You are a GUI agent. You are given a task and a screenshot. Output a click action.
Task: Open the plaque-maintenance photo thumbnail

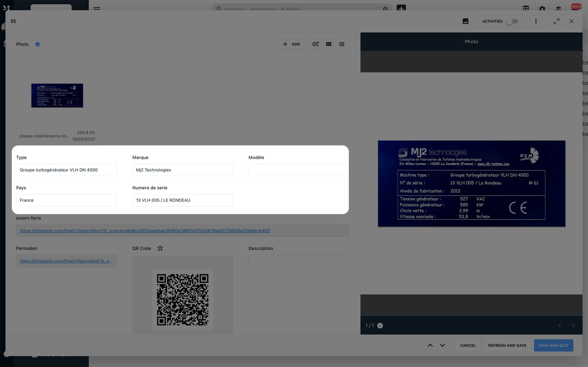57,95
